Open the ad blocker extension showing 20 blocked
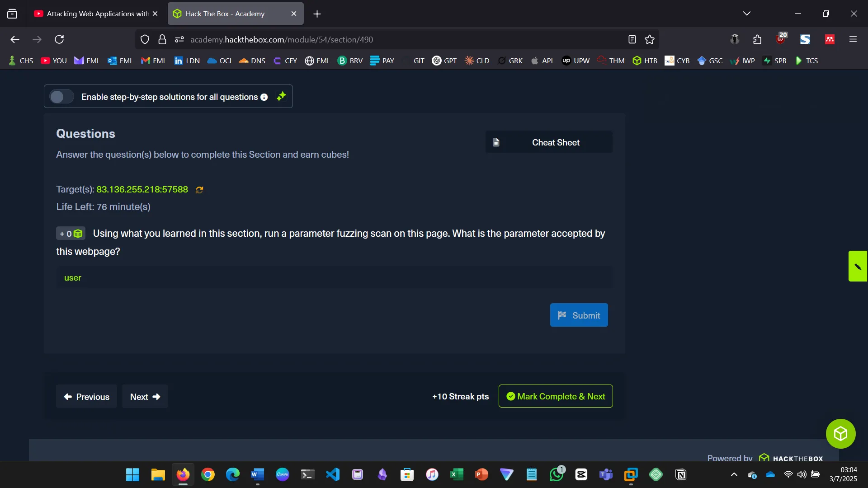 tap(780, 39)
